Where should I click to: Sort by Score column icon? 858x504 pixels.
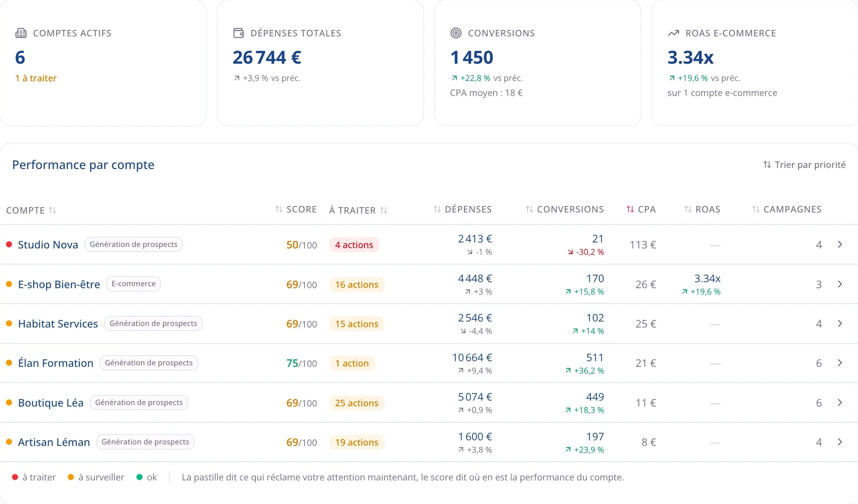point(279,209)
